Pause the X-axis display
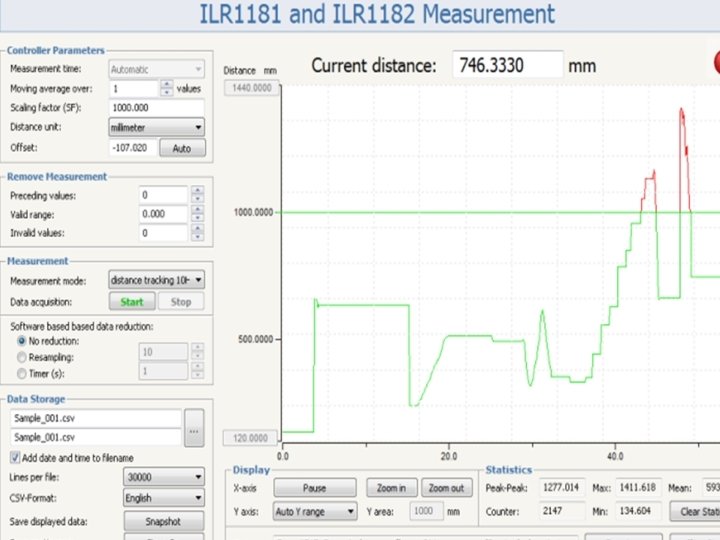 coord(315,488)
